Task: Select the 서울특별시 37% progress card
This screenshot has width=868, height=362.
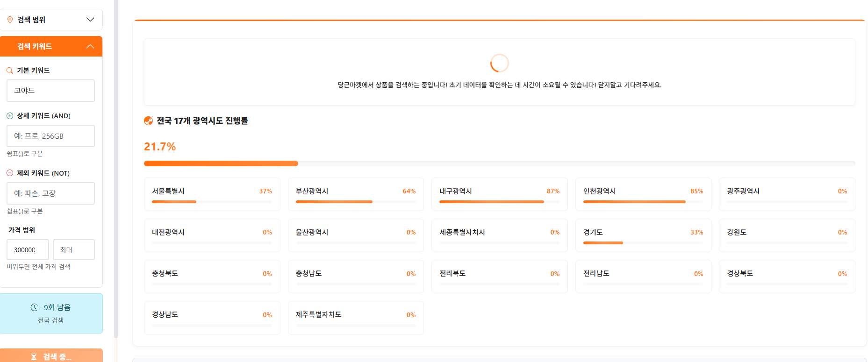Action: pos(212,194)
